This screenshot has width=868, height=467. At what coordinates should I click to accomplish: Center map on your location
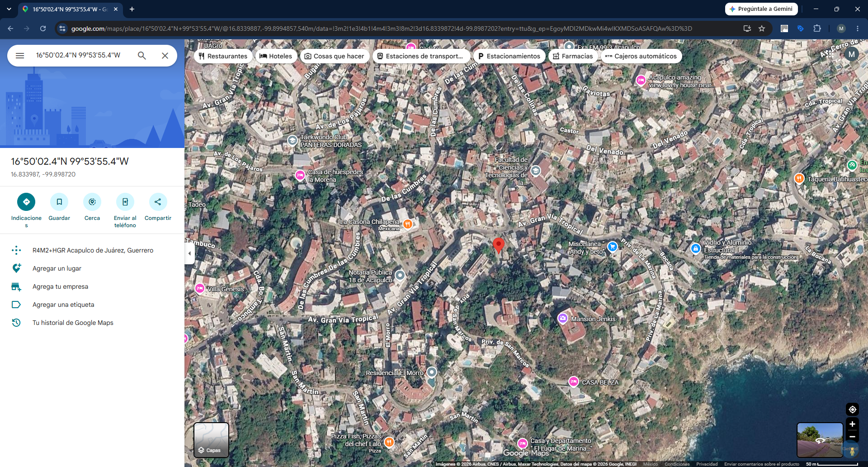coord(852,410)
